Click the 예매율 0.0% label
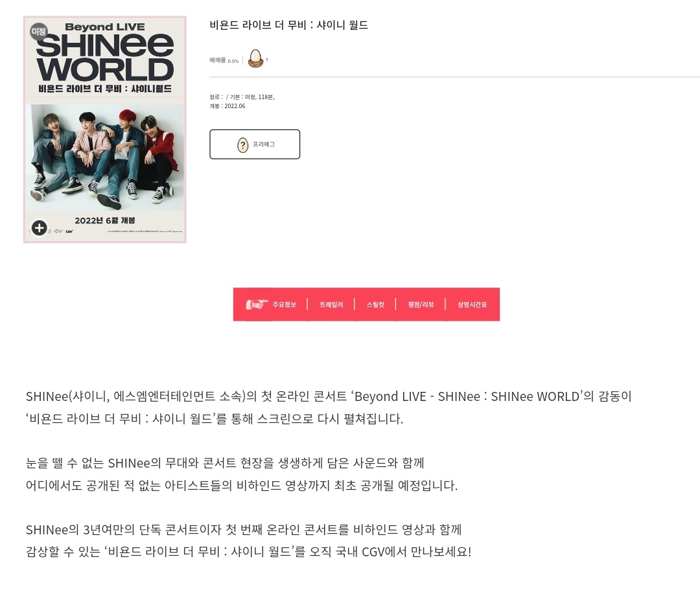The image size is (700, 616). pyautogui.click(x=224, y=60)
